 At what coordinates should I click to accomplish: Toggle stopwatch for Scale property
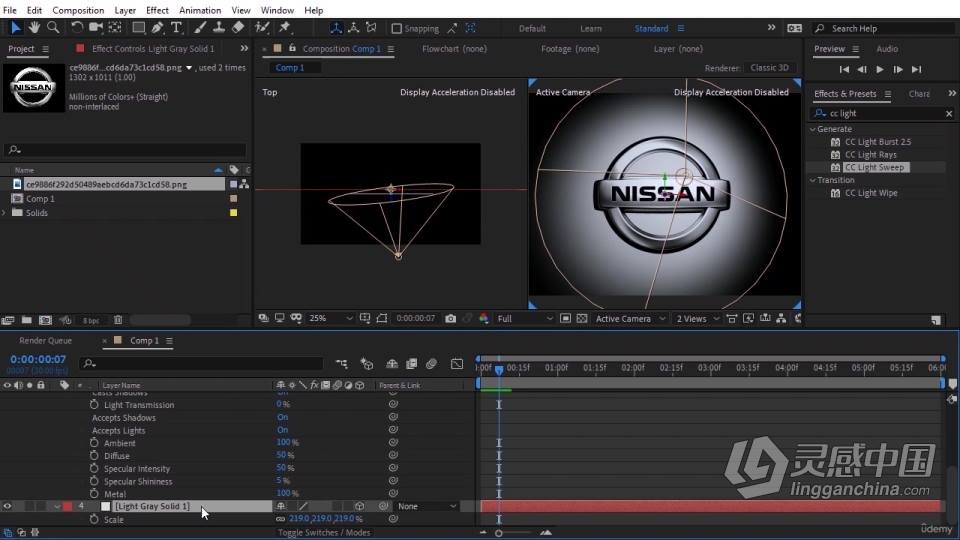[x=94, y=519]
